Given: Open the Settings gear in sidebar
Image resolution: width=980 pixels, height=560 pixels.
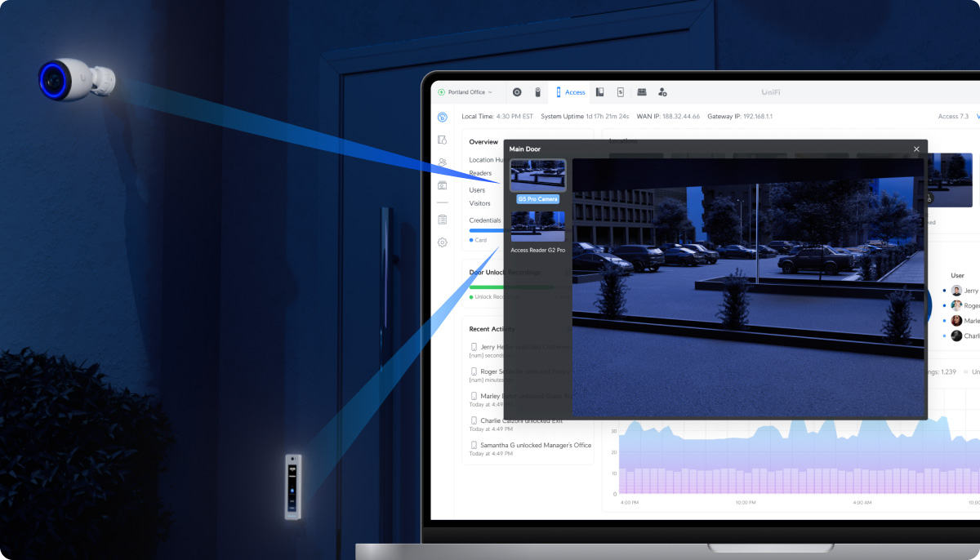Looking at the screenshot, I should point(442,242).
